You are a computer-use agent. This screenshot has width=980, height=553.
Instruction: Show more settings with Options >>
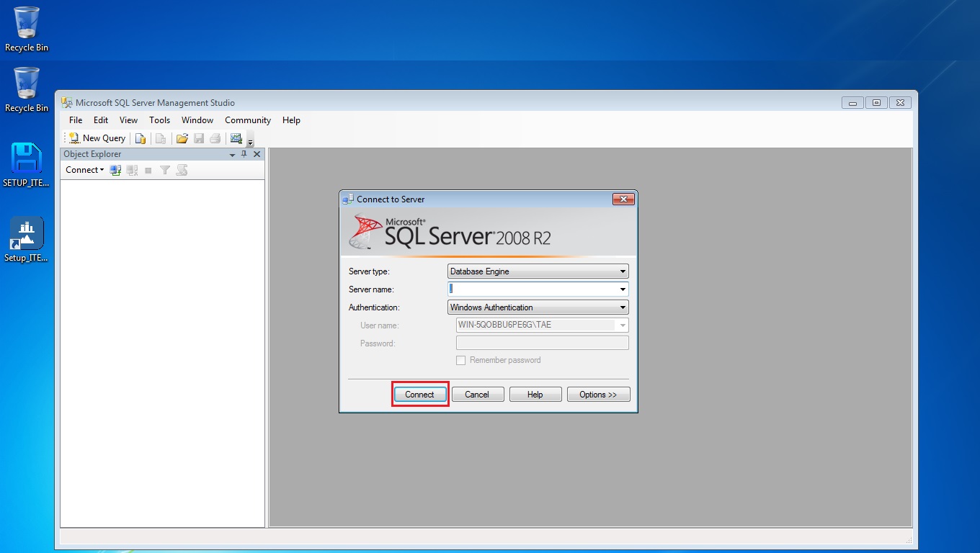tap(598, 395)
